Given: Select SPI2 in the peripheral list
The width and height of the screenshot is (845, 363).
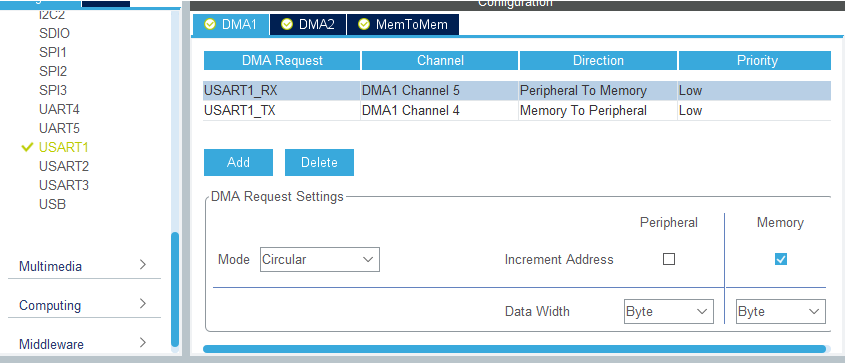Looking at the screenshot, I should [x=53, y=71].
